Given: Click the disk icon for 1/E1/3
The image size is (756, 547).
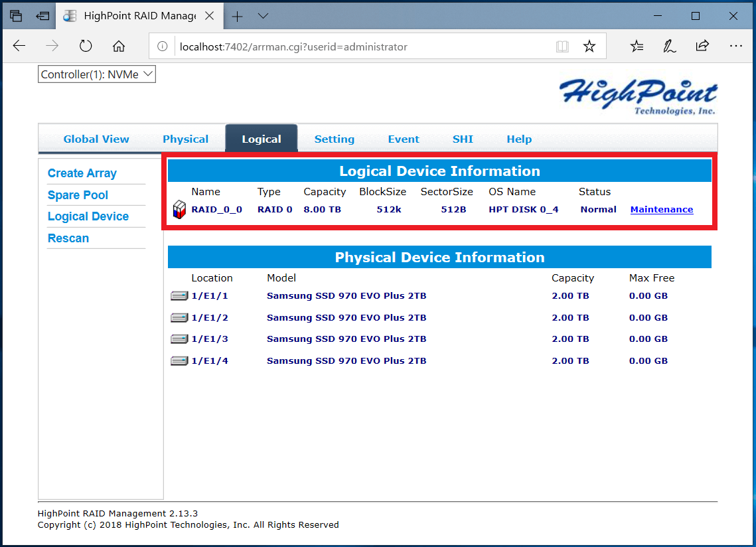Looking at the screenshot, I should point(179,339).
